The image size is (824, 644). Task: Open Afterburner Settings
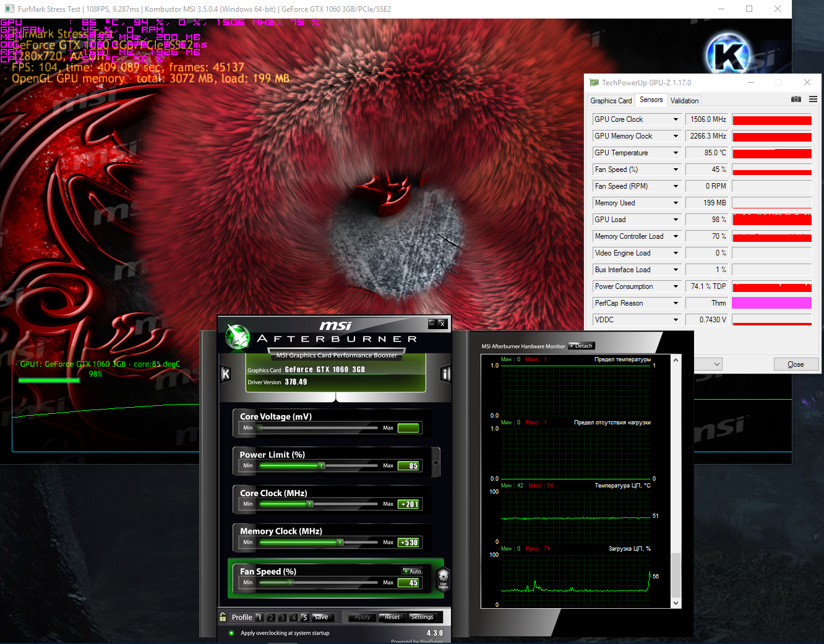point(422,617)
